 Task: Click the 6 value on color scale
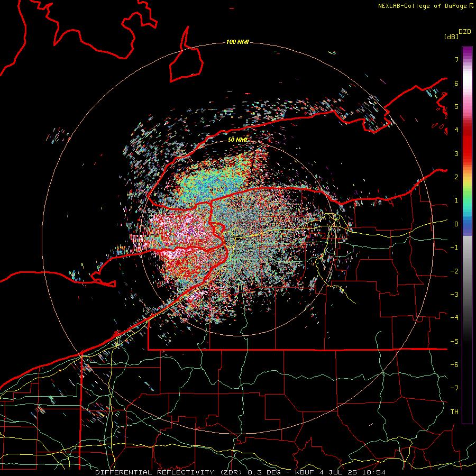(x=456, y=83)
